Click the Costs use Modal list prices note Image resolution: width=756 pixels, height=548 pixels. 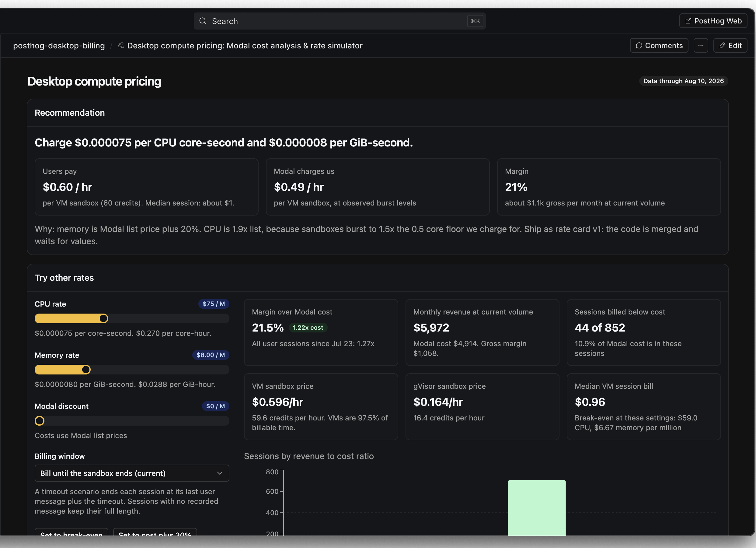pyautogui.click(x=81, y=435)
